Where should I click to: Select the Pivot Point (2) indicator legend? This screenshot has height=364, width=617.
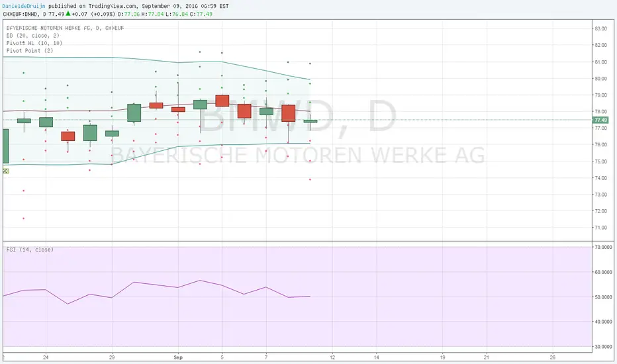30,51
